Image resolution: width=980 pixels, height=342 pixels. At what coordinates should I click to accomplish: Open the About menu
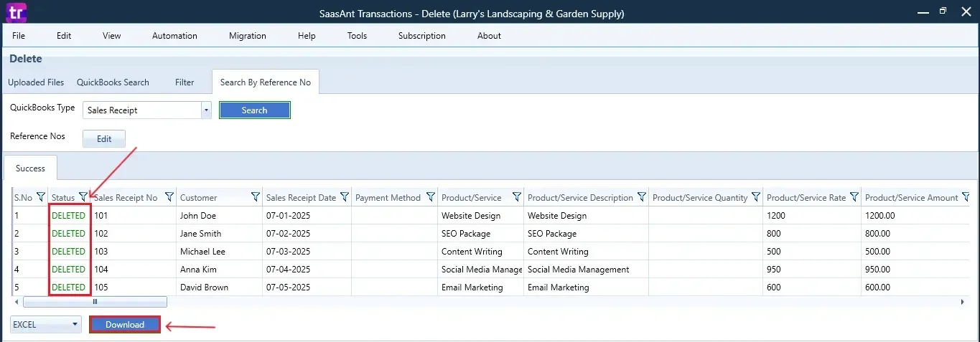(489, 36)
